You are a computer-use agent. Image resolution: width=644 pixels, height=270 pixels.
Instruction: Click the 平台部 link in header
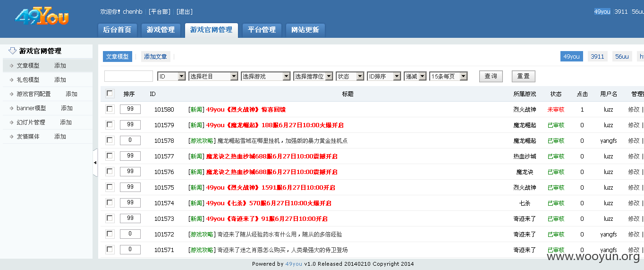(x=159, y=12)
